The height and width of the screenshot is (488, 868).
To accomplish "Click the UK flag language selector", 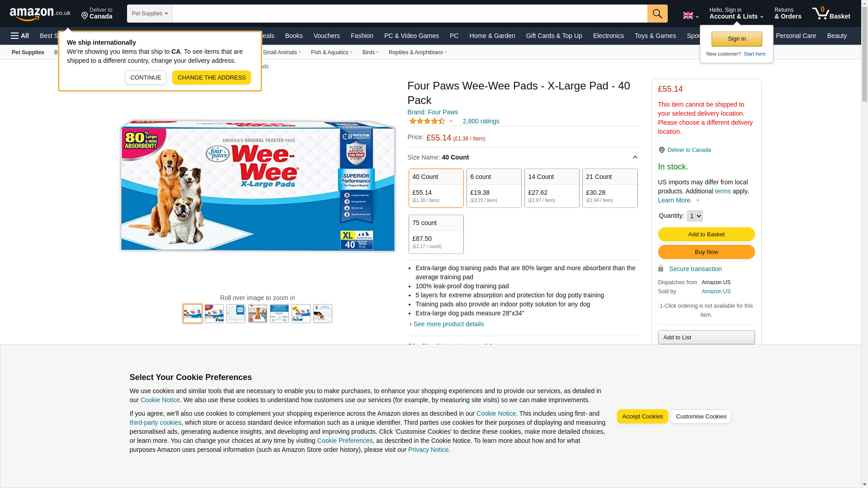I will coord(690,15).
